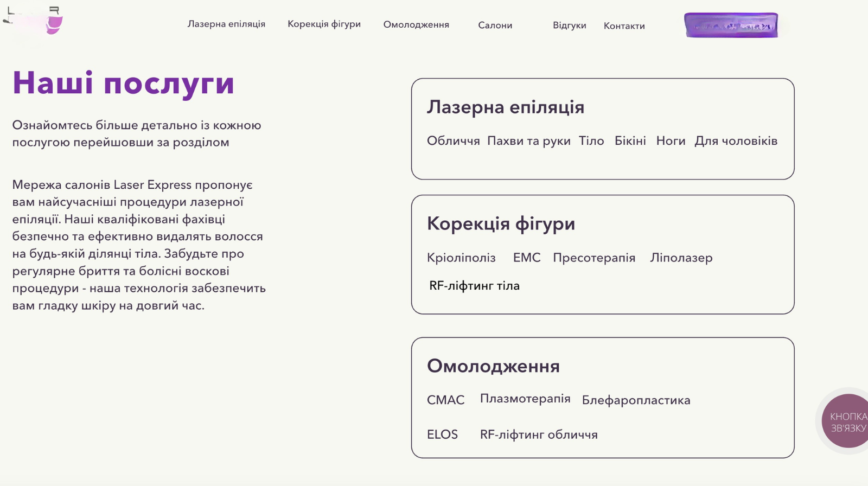Open the Корекція фігури navigation item
The width and height of the screenshot is (868, 486).
324,24
